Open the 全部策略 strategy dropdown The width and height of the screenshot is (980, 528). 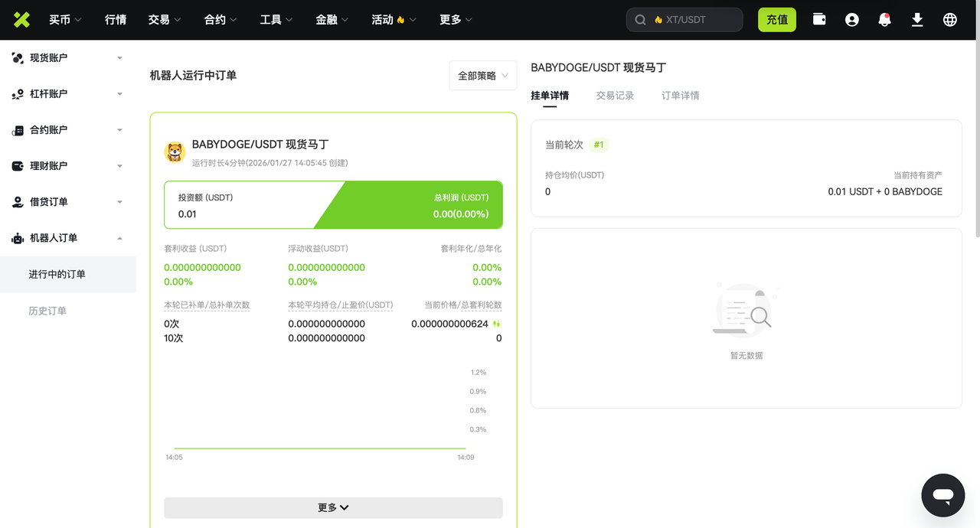(x=483, y=76)
